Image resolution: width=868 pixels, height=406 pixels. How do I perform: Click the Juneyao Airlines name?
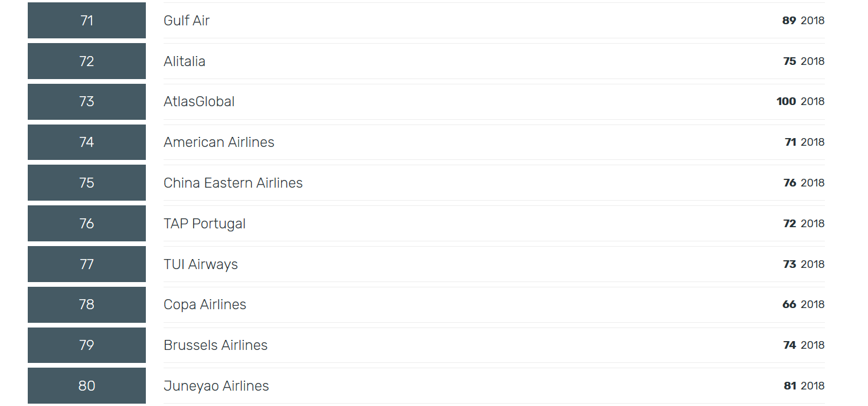[x=216, y=386]
